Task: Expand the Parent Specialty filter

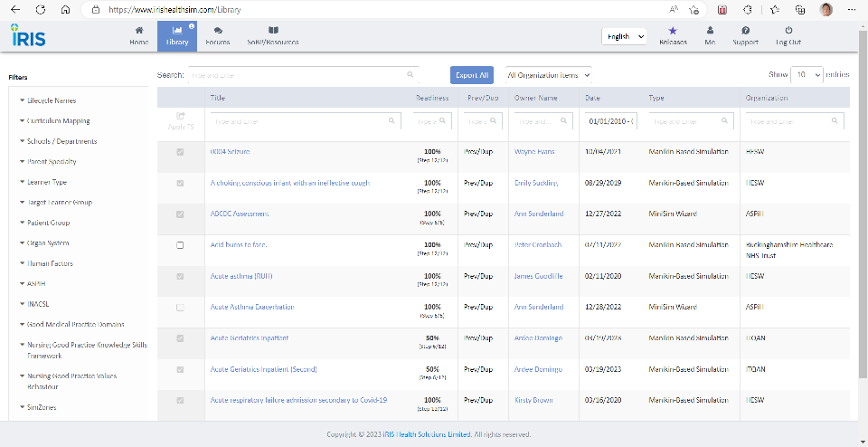Action: pos(48,162)
